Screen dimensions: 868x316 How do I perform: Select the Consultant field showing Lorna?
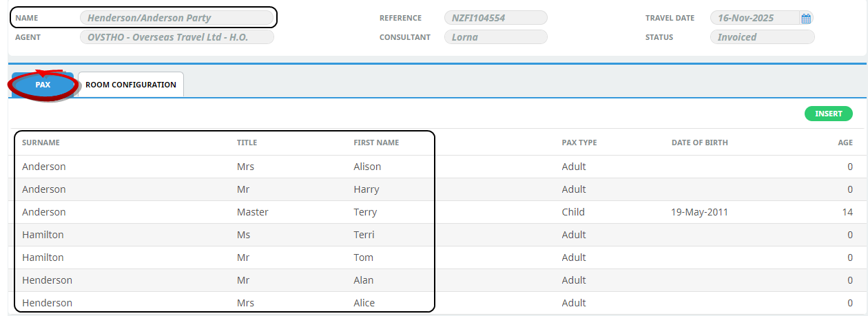[495, 37]
